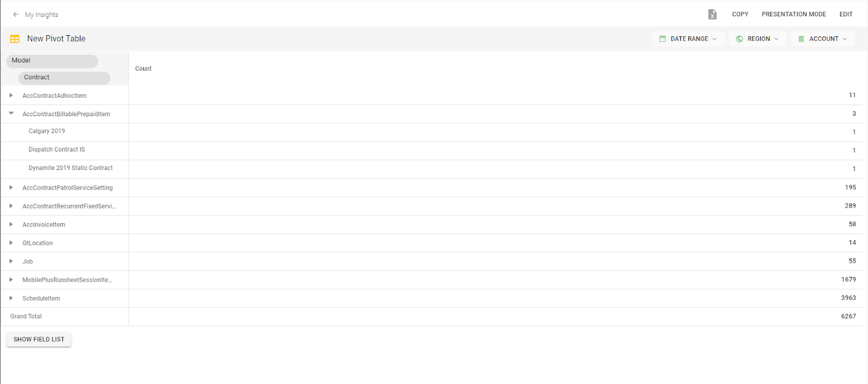Open the Account filter dropdown
The height and width of the screenshot is (384, 868).
pos(822,39)
